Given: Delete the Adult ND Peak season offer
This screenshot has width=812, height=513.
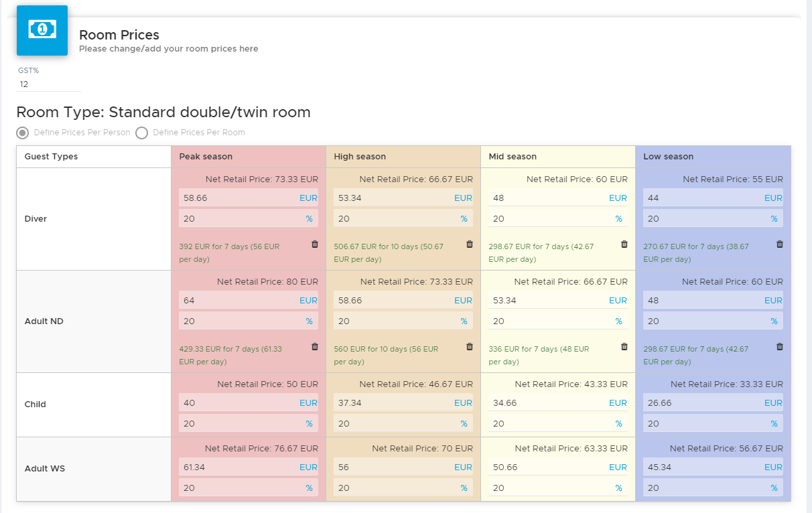Looking at the screenshot, I should pos(315,347).
